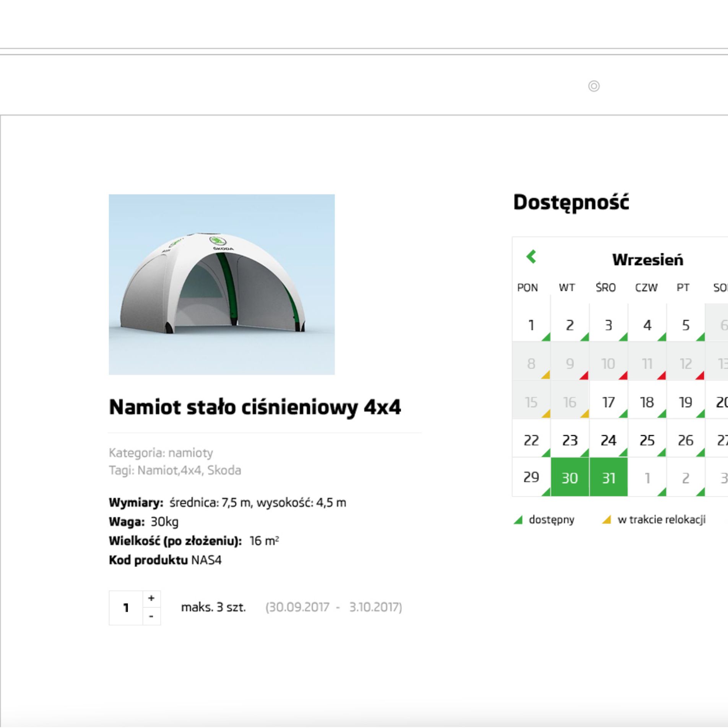Select day 1 in first calendar row
This screenshot has width=728, height=728.
tap(531, 322)
